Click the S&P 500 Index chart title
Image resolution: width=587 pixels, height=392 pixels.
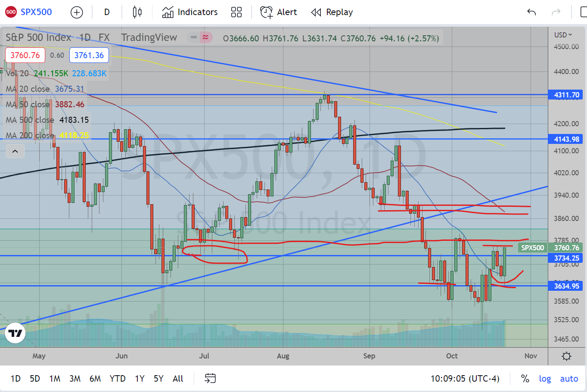coord(38,37)
